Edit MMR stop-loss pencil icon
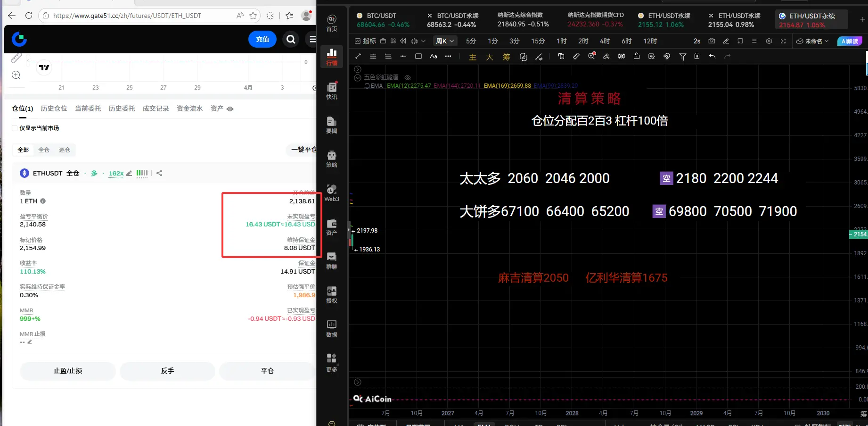 pos(30,342)
